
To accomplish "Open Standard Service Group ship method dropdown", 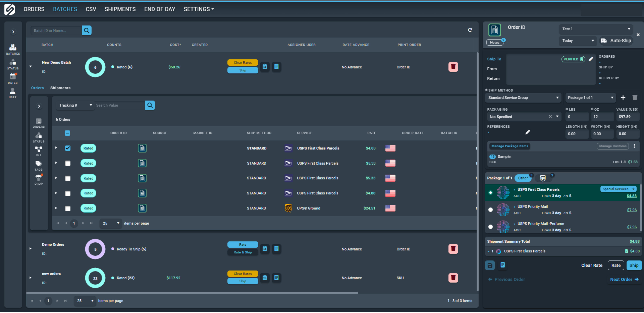I will [x=523, y=98].
